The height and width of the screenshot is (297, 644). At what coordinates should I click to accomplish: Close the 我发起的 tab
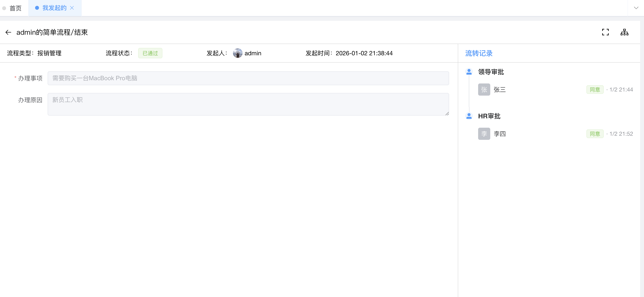pos(72,8)
